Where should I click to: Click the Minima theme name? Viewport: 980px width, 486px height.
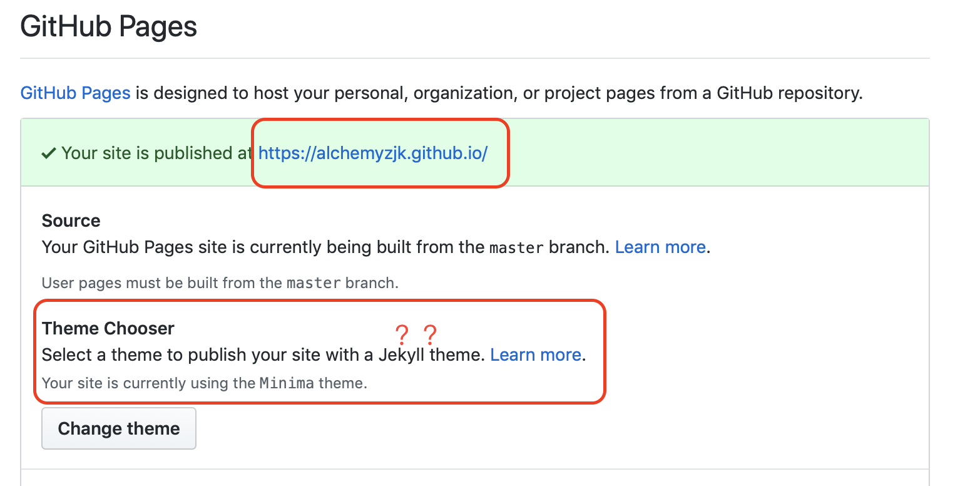point(287,383)
